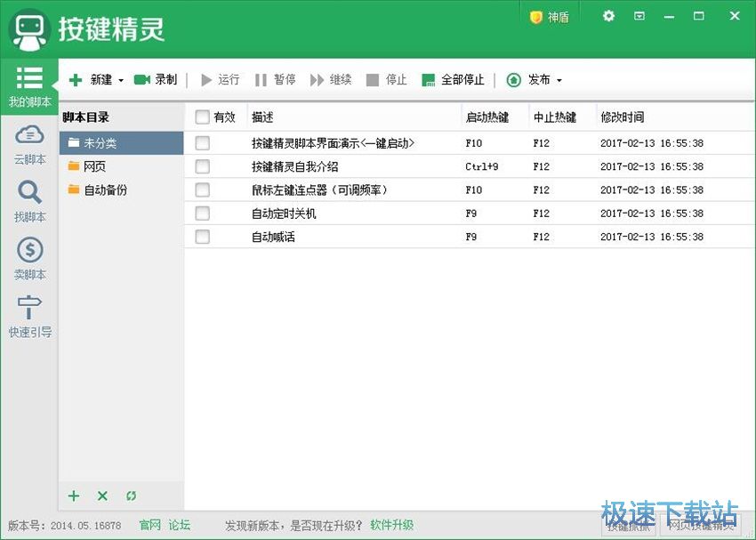Viewport: 756px width, 540px height.
Task: Open the 云脚本 cloud scripts section
Action: tap(29, 145)
